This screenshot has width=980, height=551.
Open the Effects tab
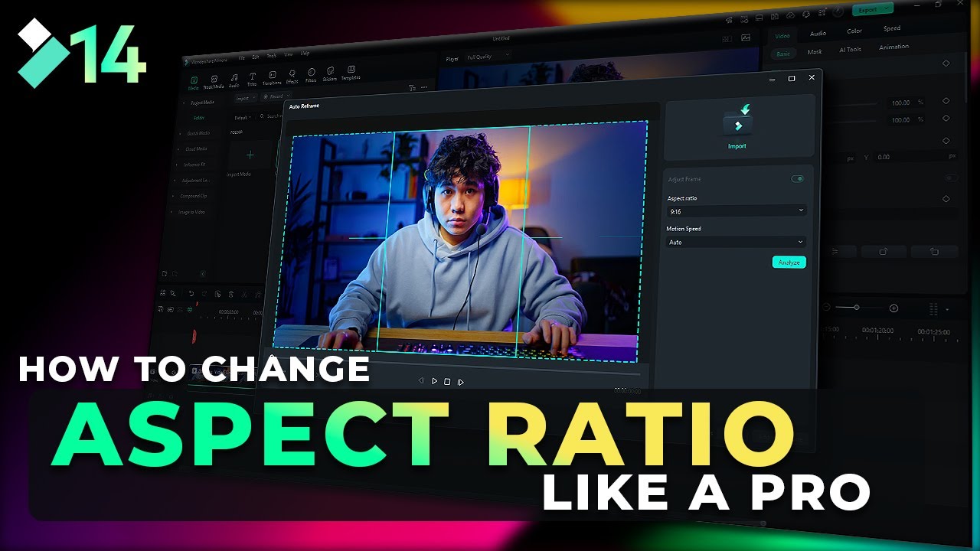click(292, 77)
